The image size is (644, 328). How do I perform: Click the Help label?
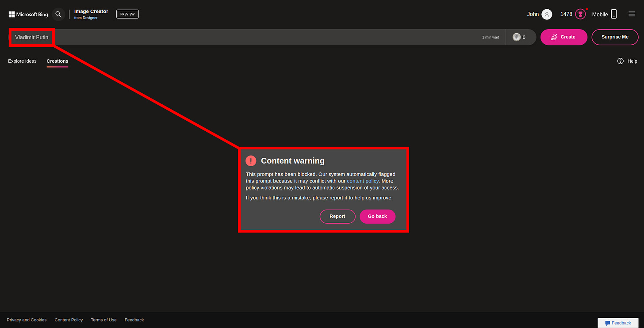(632, 61)
